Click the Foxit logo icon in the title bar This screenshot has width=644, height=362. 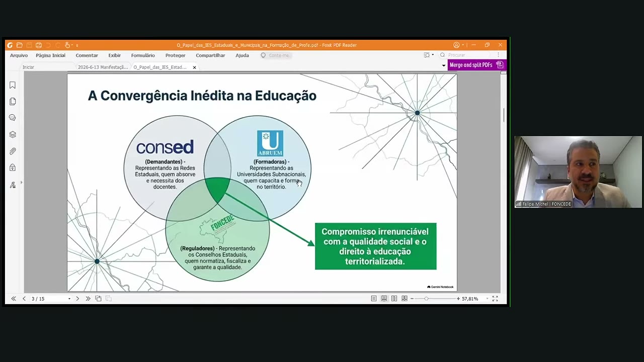pyautogui.click(x=10, y=45)
